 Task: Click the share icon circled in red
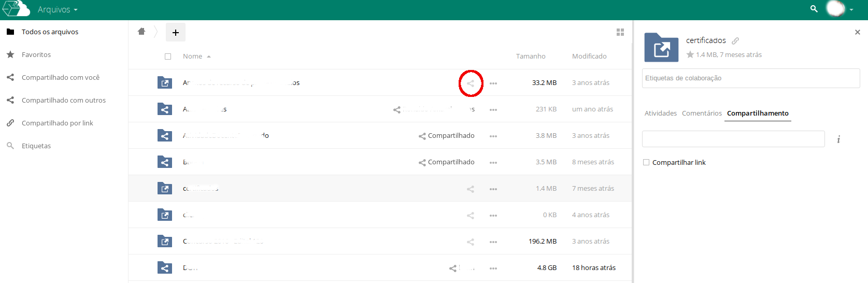(471, 83)
